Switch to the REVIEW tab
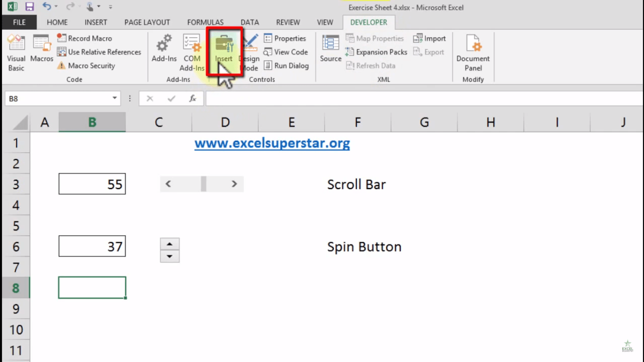This screenshot has height=362, width=644. click(288, 22)
